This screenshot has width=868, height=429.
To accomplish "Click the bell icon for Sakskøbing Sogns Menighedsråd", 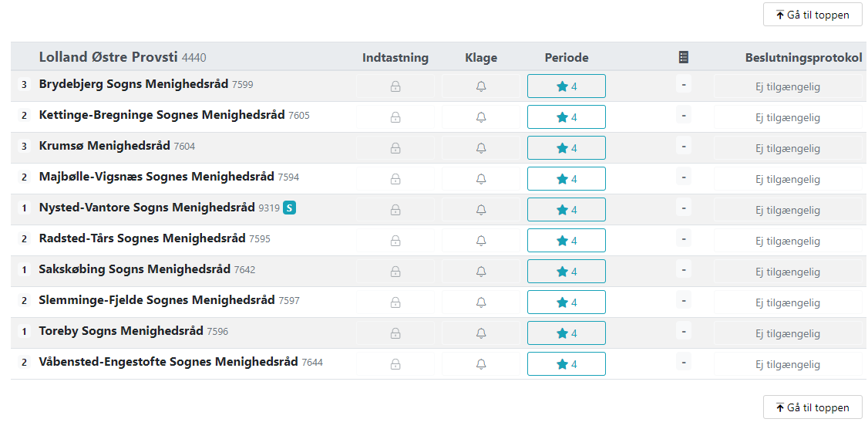I will pyautogui.click(x=481, y=272).
